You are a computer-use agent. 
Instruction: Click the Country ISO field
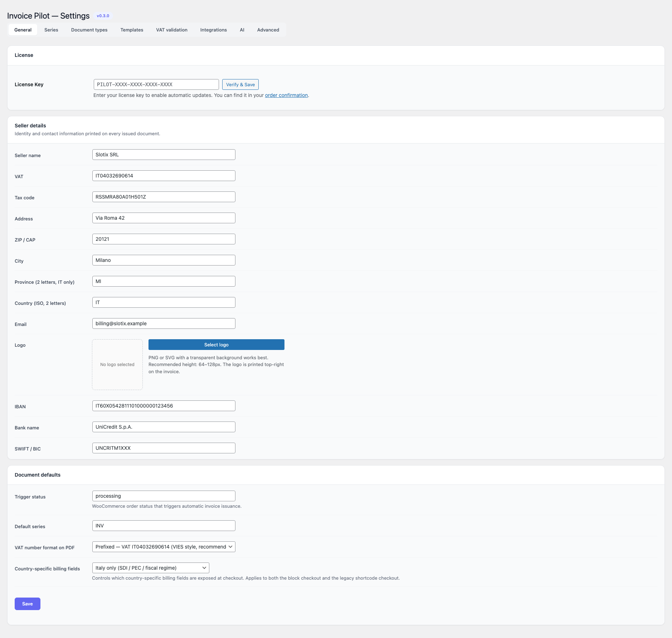pos(164,302)
